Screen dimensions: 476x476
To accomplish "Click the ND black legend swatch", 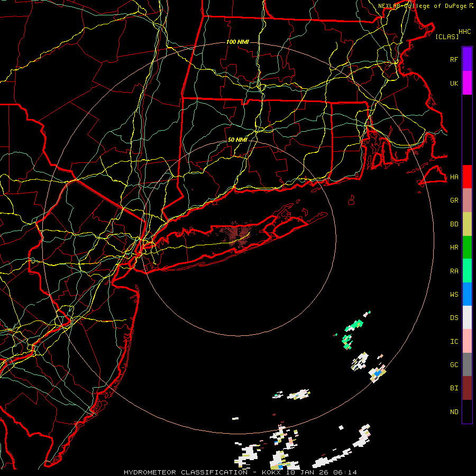I will pyautogui.click(x=467, y=411).
